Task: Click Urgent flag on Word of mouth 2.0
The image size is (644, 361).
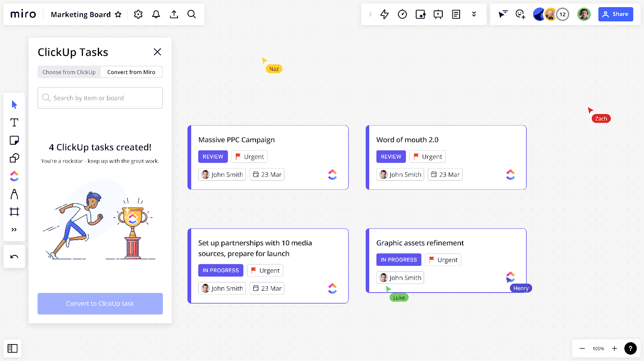Action: (427, 157)
